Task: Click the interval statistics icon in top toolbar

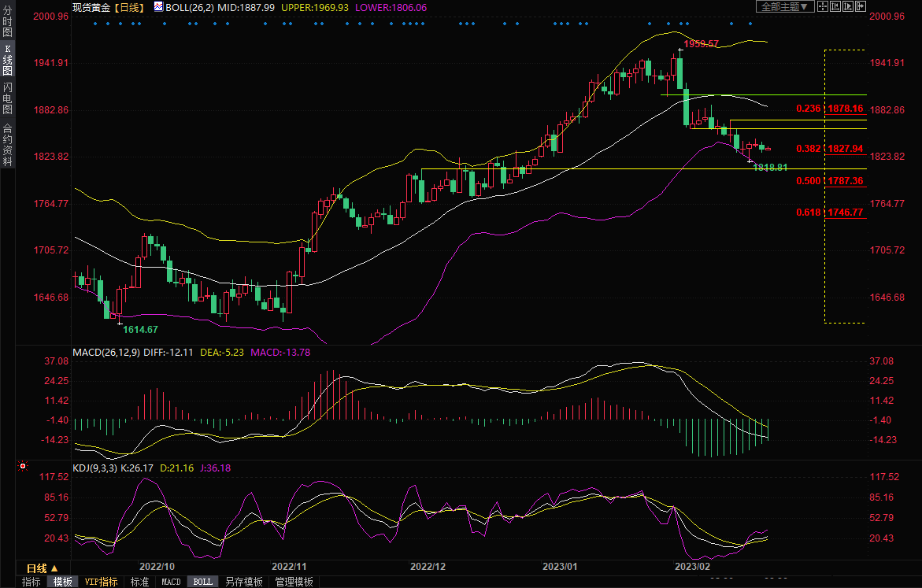Action: coord(836,6)
